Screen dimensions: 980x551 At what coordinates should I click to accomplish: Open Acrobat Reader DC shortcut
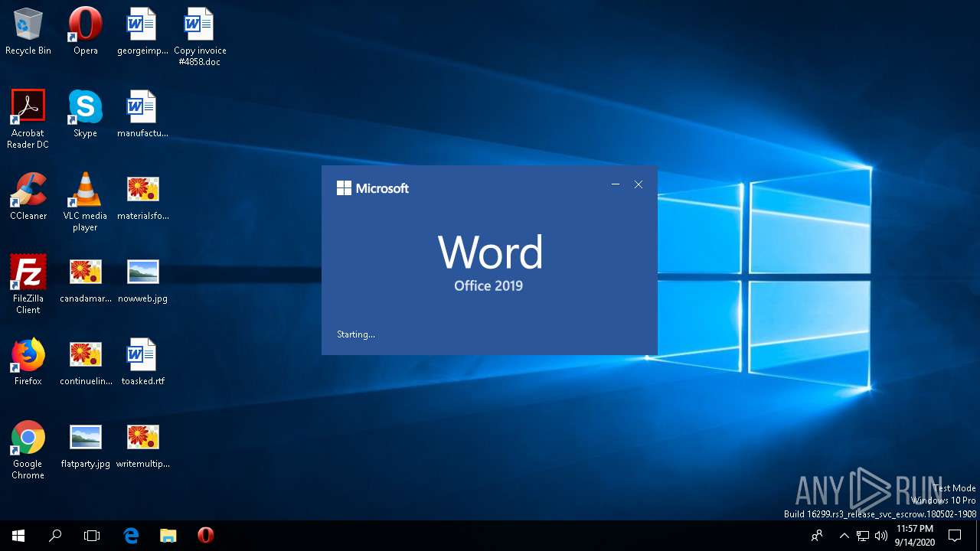point(28,119)
